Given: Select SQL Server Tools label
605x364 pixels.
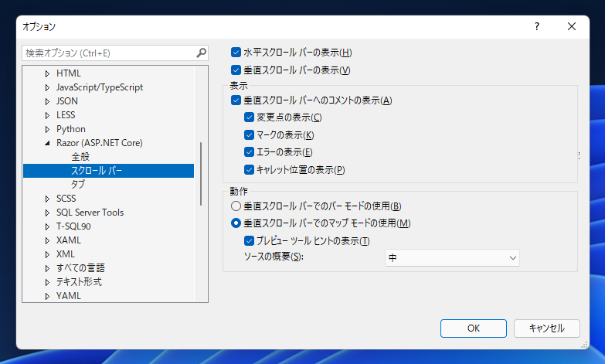Looking at the screenshot, I should click(x=90, y=213).
